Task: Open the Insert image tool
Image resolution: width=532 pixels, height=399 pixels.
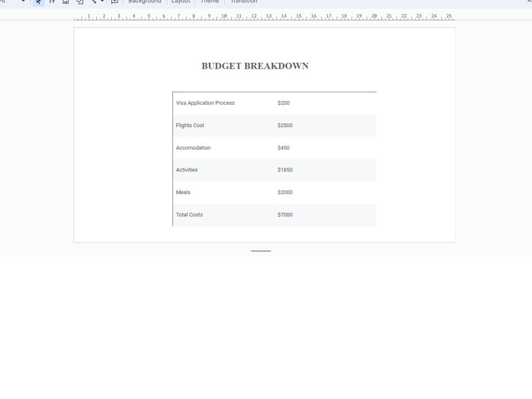Action: point(65,2)
